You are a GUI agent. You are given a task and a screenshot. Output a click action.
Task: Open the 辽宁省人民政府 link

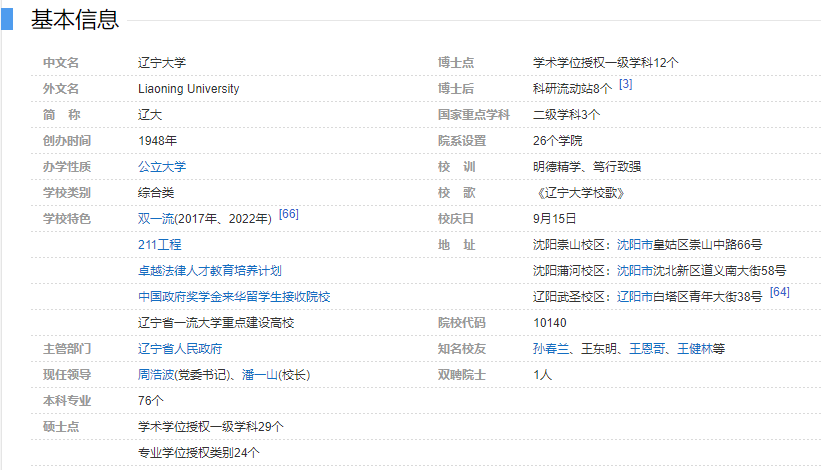click(x=180, y=349)
